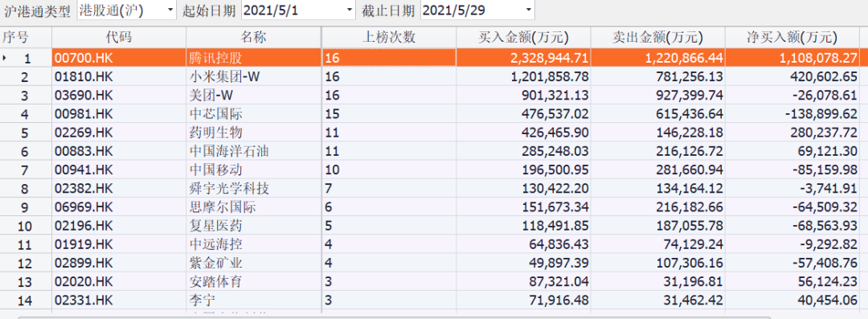The image size is (868, 319).
Task: Select sell amount 1,220,866.44
Action: 657,58
